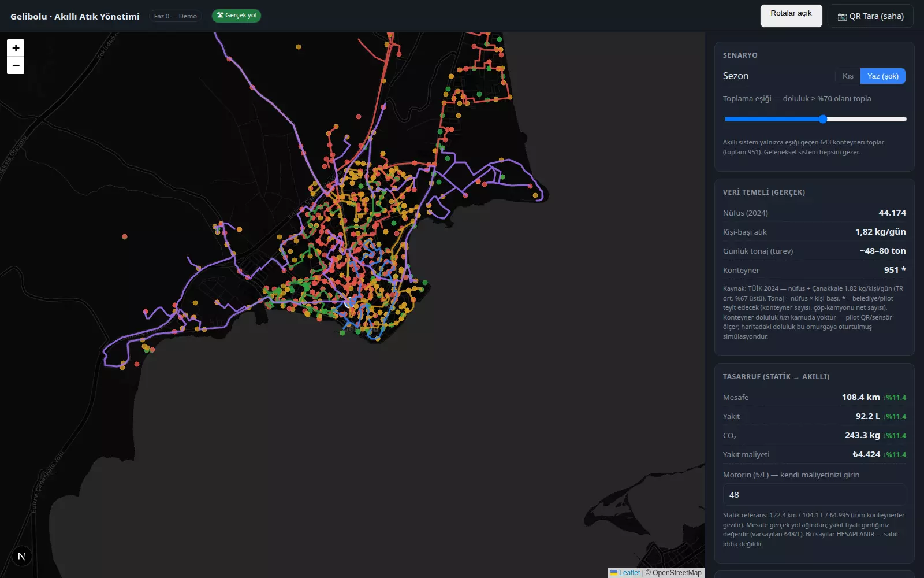The width and height of the screenshot is (924, 578).
Task: Click the collection threshold slider handle
Action: pos(823,119)
